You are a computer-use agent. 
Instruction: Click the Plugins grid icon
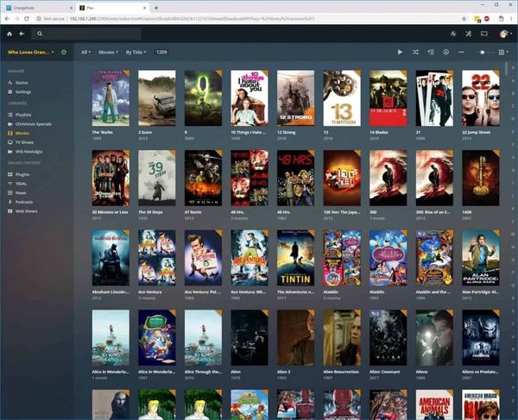click(x=9, y=174)
